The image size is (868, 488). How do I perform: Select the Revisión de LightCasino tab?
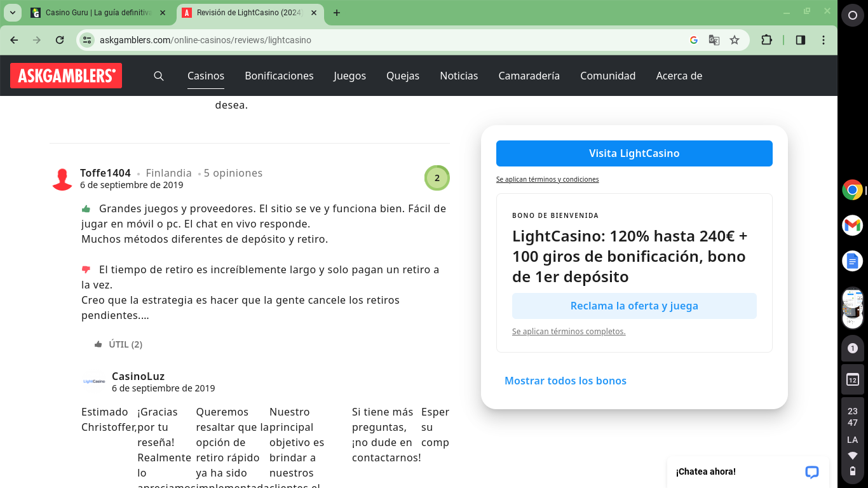pyautogui.click(x=250, y=13)
